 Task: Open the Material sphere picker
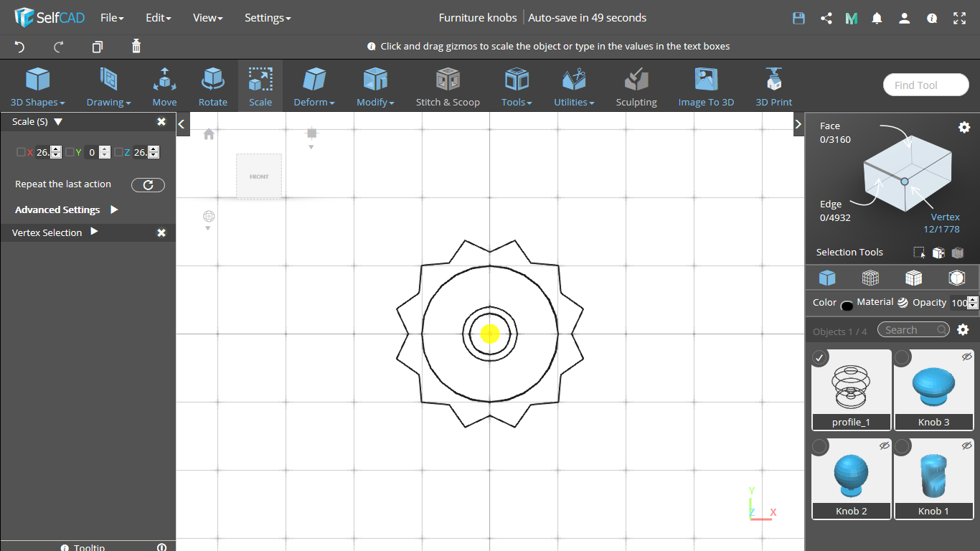click(x=903, y=303)
